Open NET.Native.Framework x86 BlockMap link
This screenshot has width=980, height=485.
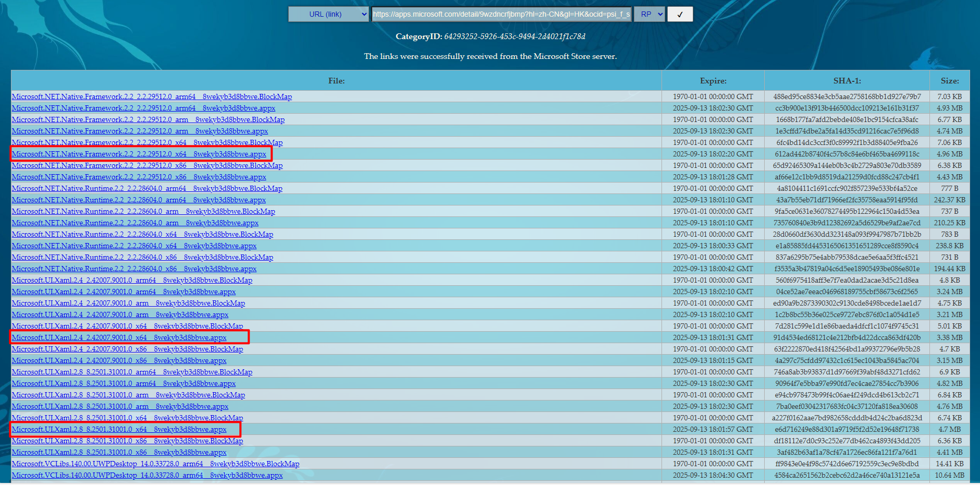pyautogui.click(x=147, y=165)
